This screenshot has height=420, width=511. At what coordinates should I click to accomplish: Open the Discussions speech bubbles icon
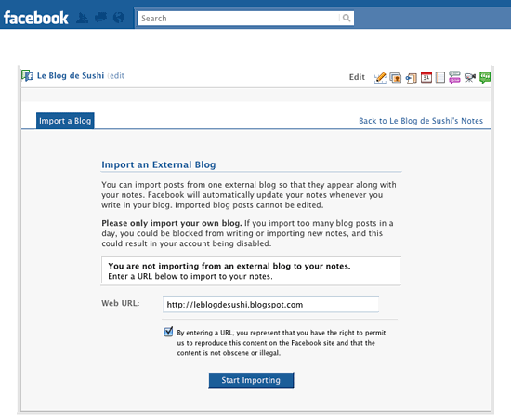[x=454, y=77]
